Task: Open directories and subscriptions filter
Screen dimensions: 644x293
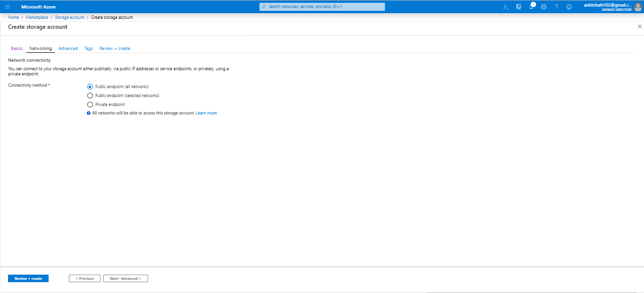Action: 519,7
